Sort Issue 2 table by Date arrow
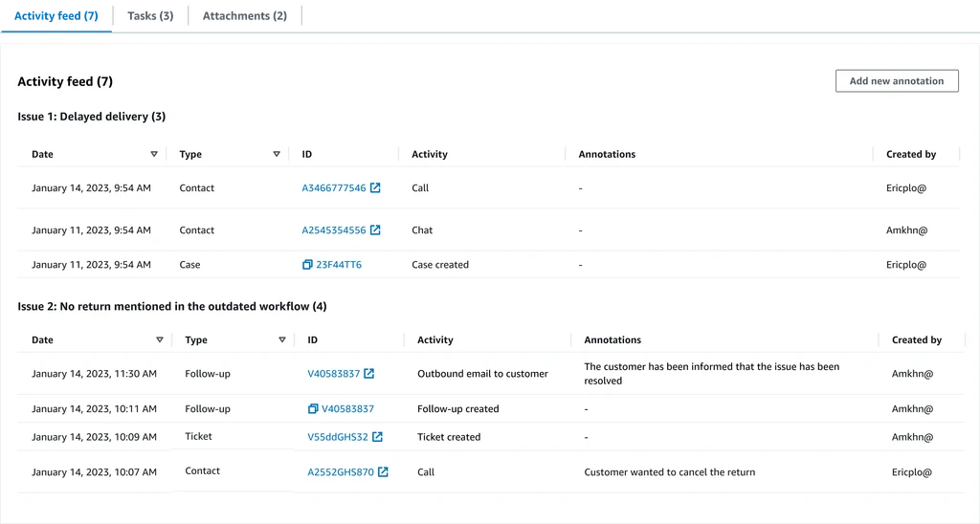Image resolution: width=980 pixels, height=524 pixels. (160, 339)
